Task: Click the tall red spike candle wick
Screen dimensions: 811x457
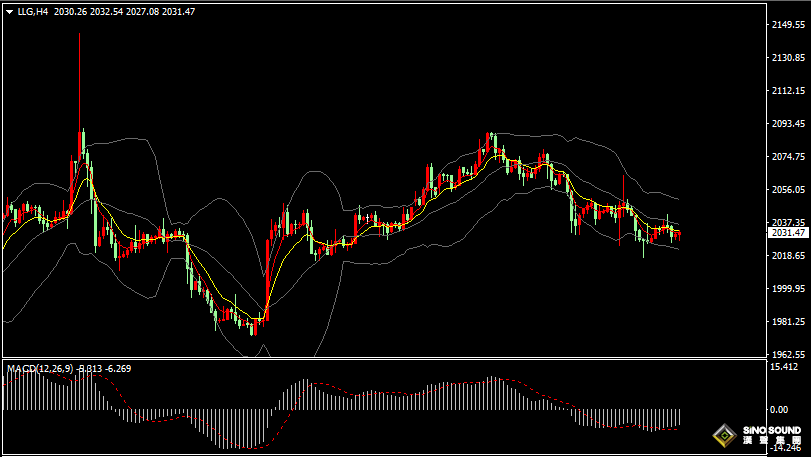Action: point(80,80)
